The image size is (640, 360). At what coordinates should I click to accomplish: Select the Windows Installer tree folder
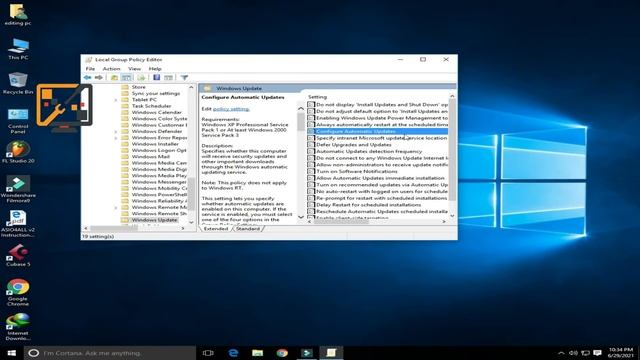coord(155,144)
